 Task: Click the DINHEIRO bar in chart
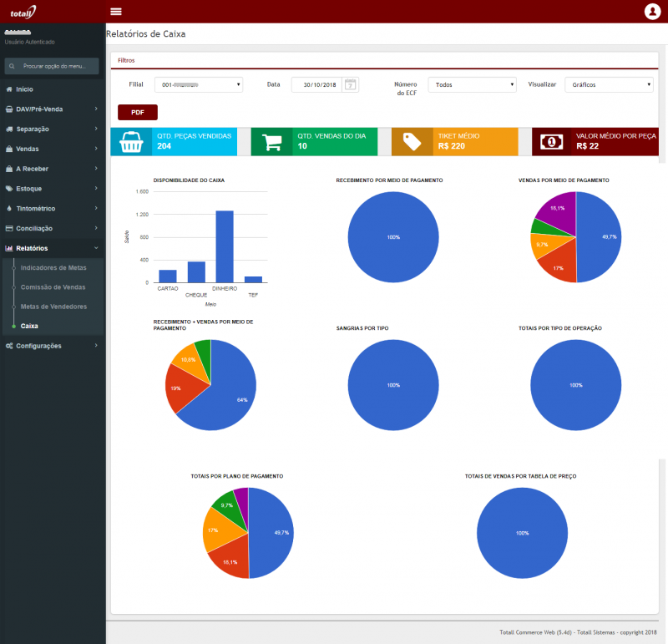tap(224, 246)
